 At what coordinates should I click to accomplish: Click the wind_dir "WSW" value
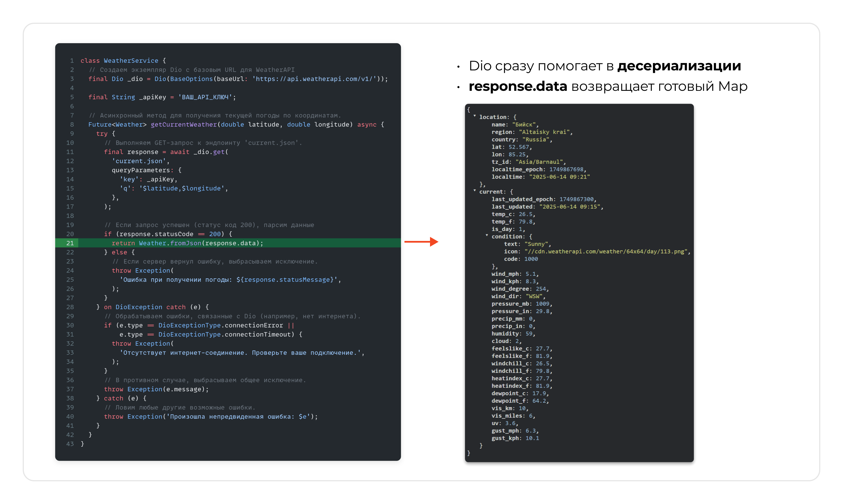click(534, 297)
